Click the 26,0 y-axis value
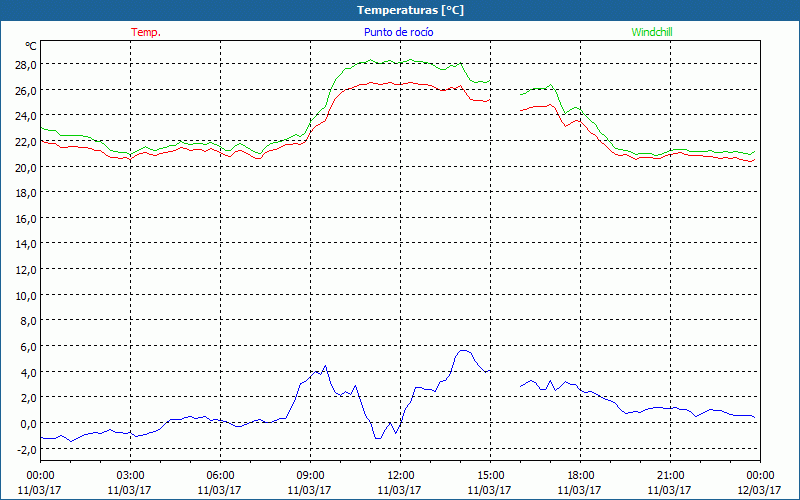800x500 pixels. click(x=27, y=90)
